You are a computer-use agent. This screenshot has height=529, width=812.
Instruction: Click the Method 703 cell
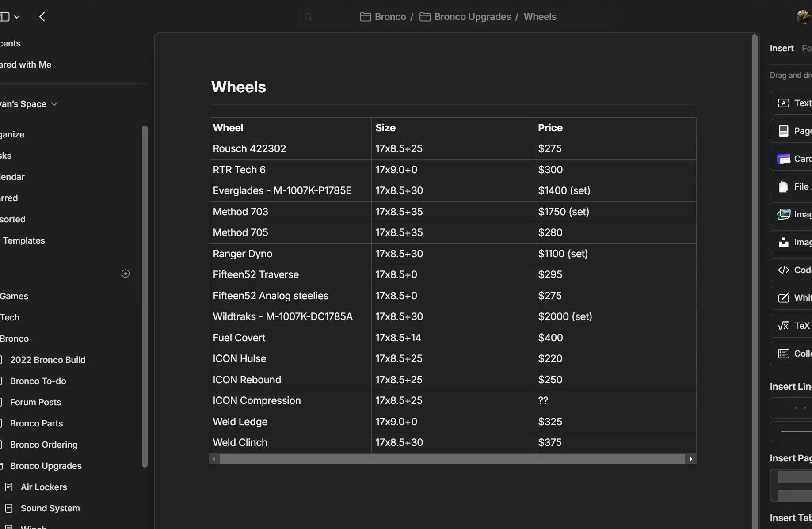tap(290, 212)
